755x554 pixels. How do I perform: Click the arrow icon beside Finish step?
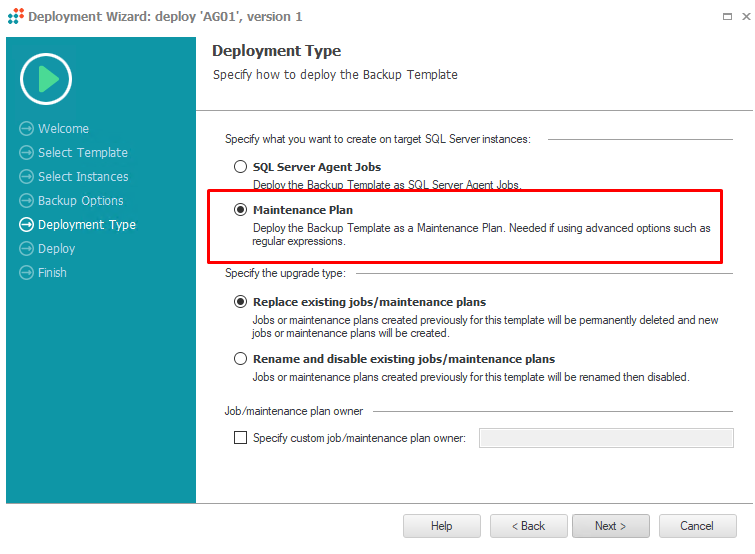pyautogui.click(x=26, y=273)
